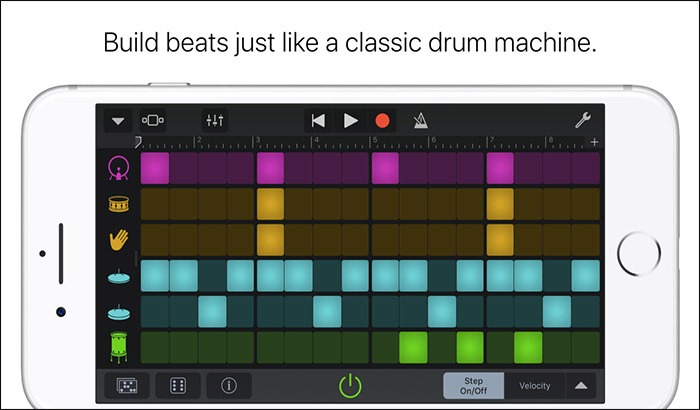Screen dimensions: 700x410
Task: Select the snare drum instrument icon
Action: pyautogui.click(x=119, y=204)
